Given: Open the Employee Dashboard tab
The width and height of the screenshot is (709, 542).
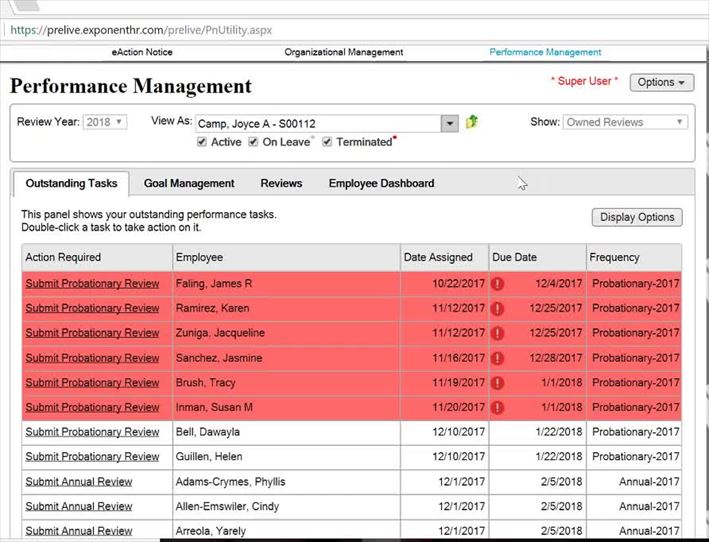Looking at the screenshot, I should point(381,183).
